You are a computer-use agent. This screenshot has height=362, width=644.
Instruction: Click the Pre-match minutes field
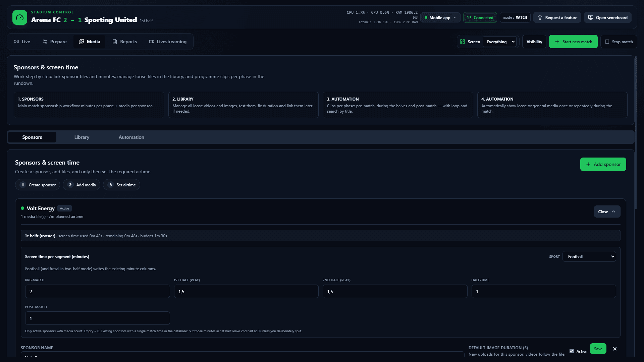[98, 291]
